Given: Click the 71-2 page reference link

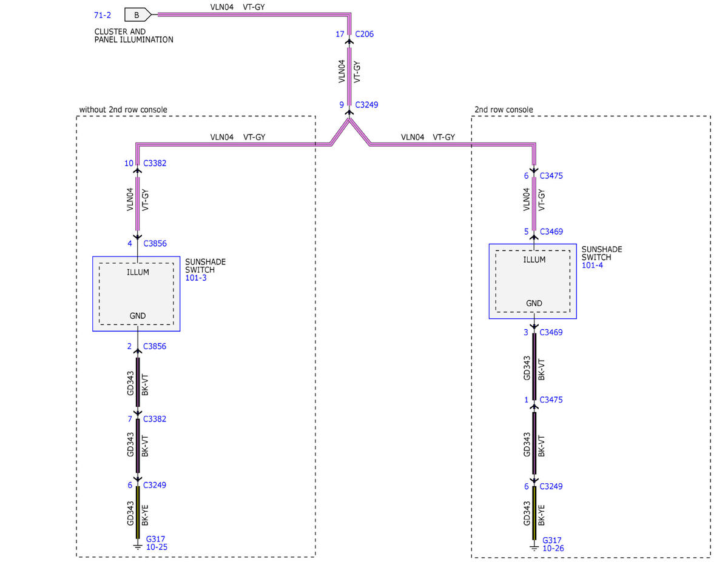Looking at the screenshot, I should click(x=103, y=14).
